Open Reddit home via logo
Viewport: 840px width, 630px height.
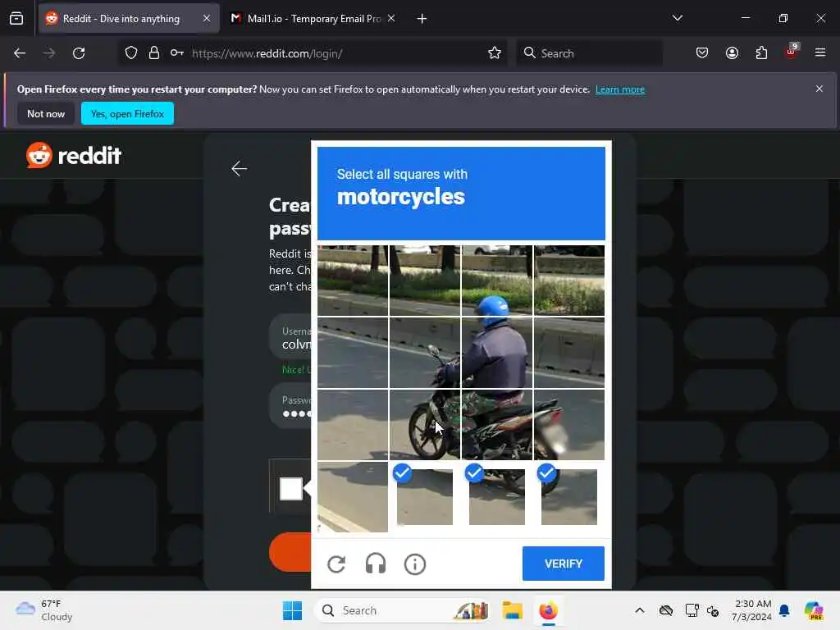pos(74,155)
